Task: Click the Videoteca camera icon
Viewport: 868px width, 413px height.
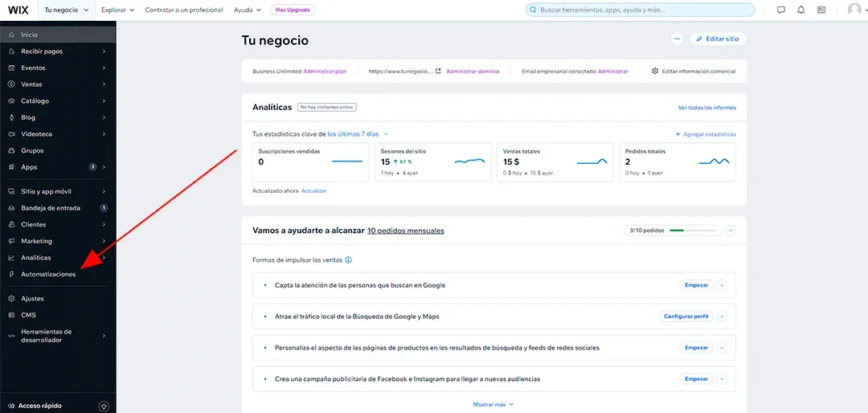Action: [11, 134]
